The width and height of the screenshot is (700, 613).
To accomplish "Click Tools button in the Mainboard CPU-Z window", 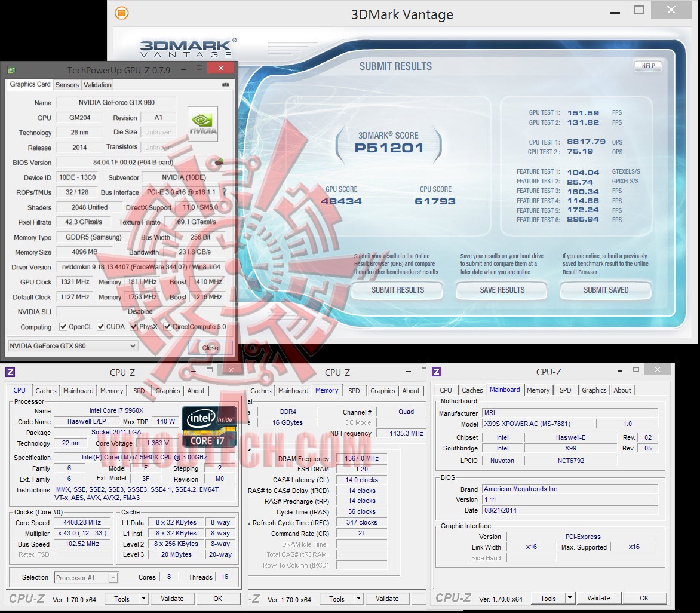I will point(548,598).
